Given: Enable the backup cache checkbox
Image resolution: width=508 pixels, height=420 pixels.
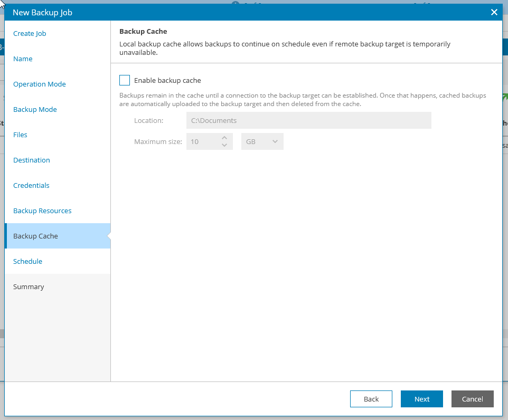Looking at the screenshot, I should pyautogui.click(x=125, y=80).
